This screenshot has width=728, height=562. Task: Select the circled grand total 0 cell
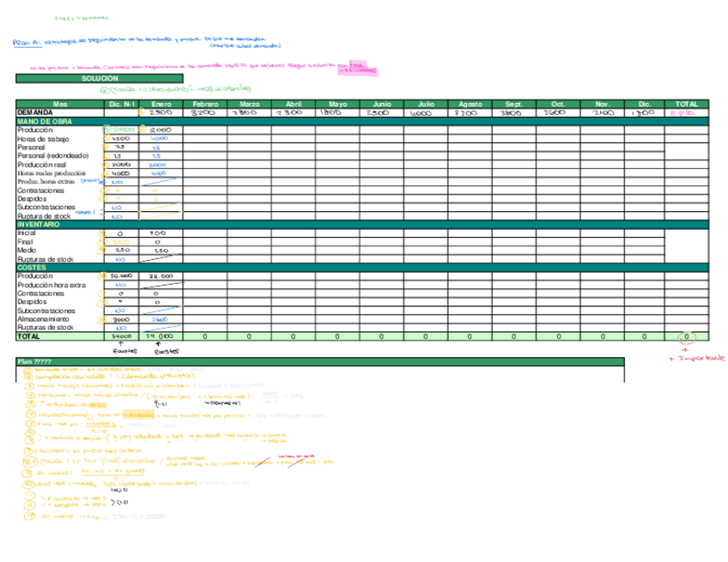tap(686, 336)
